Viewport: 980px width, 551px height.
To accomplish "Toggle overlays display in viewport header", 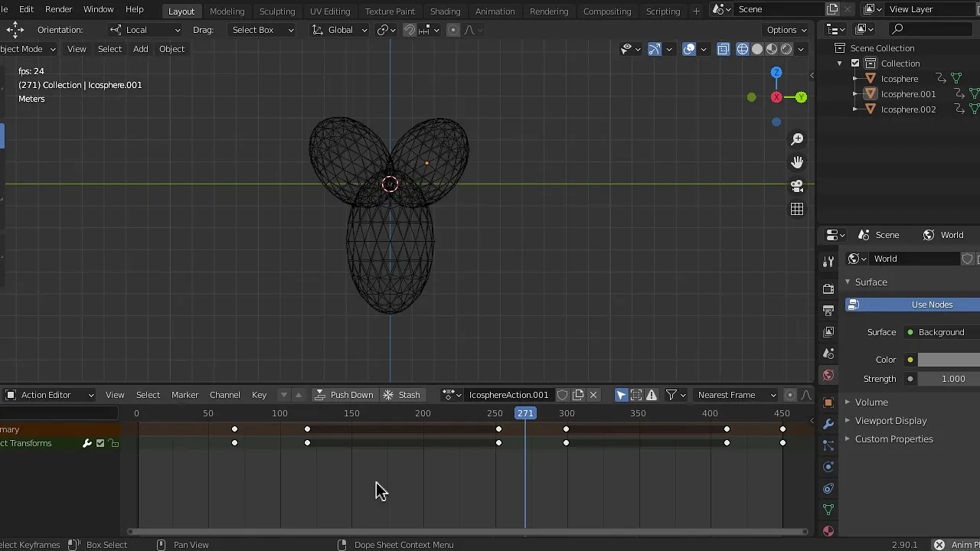I will click(689, 49).
